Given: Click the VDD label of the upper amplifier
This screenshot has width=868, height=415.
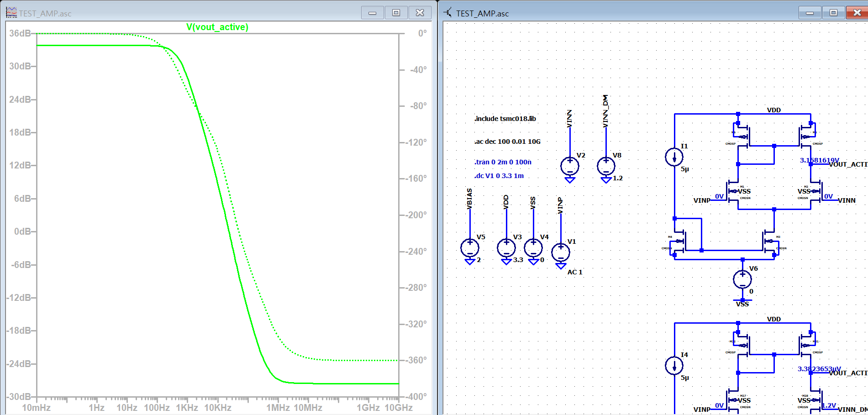Looking at the screenshot, I should click(774, 110).
